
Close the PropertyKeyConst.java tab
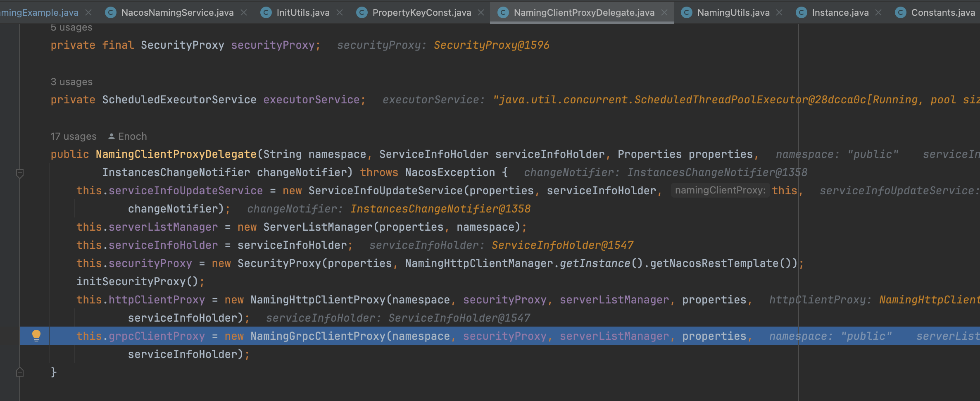481,12
